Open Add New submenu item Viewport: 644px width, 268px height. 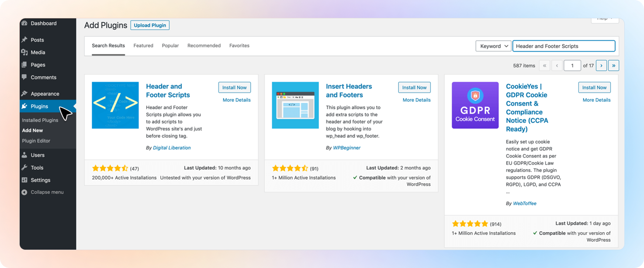(32, 130)
